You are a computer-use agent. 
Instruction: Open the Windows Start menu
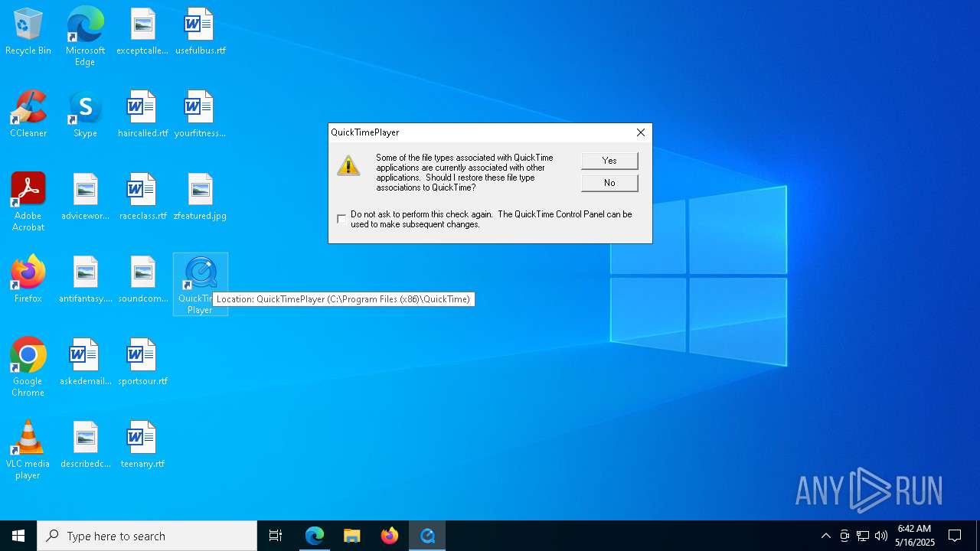(x=18, y=536)
